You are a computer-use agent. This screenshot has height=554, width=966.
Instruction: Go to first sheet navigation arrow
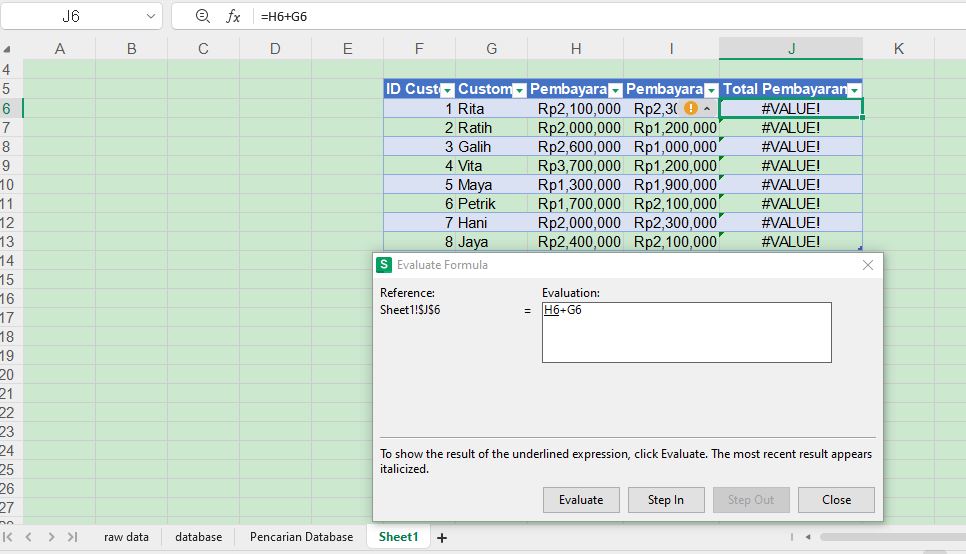[x=8, y=537]
